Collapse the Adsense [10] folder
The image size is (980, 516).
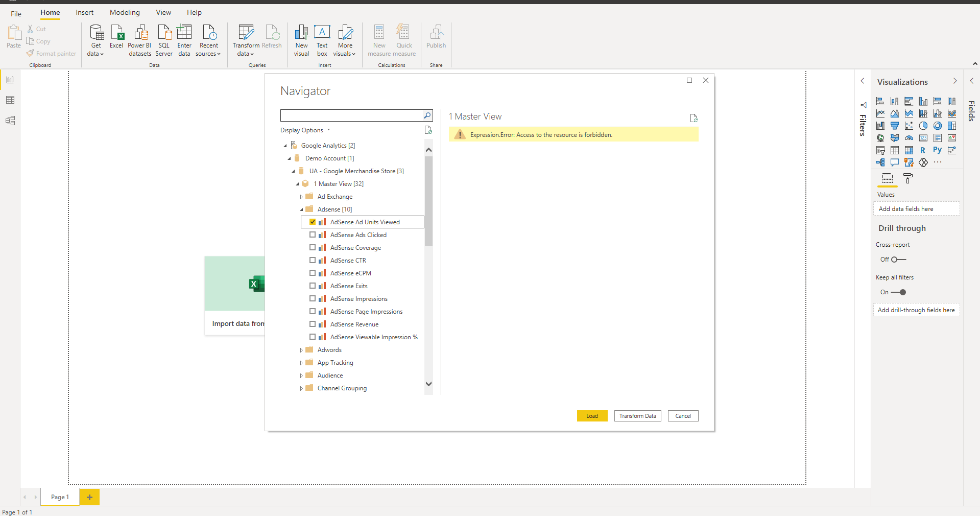tap(301, 209)
